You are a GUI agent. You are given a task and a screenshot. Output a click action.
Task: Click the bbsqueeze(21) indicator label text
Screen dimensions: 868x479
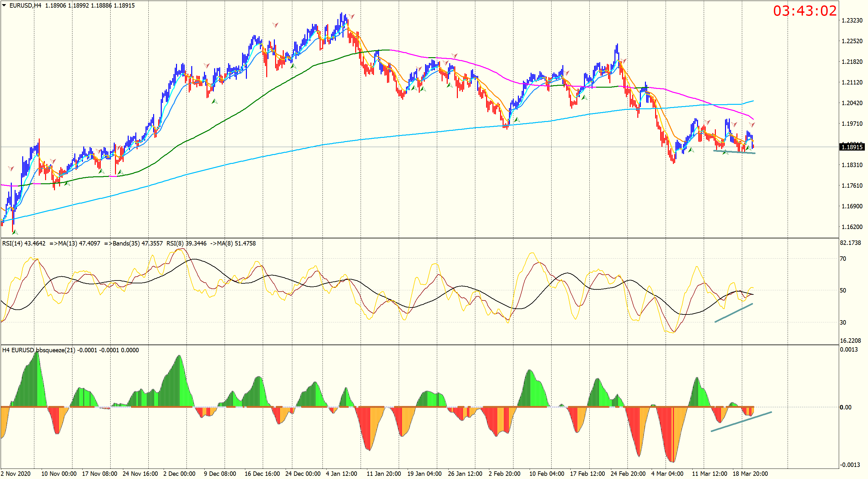click(56, 350)
